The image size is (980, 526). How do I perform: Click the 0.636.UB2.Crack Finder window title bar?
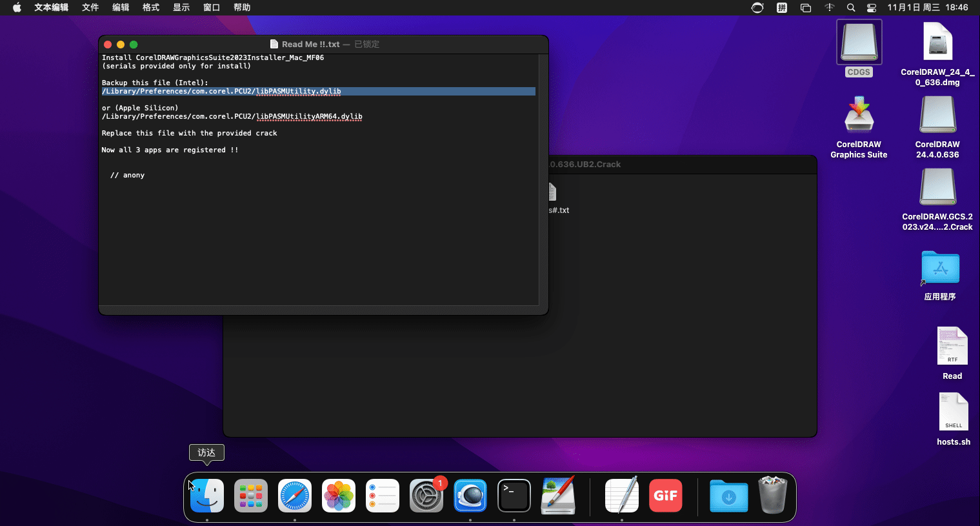click(x=683, y=165)
